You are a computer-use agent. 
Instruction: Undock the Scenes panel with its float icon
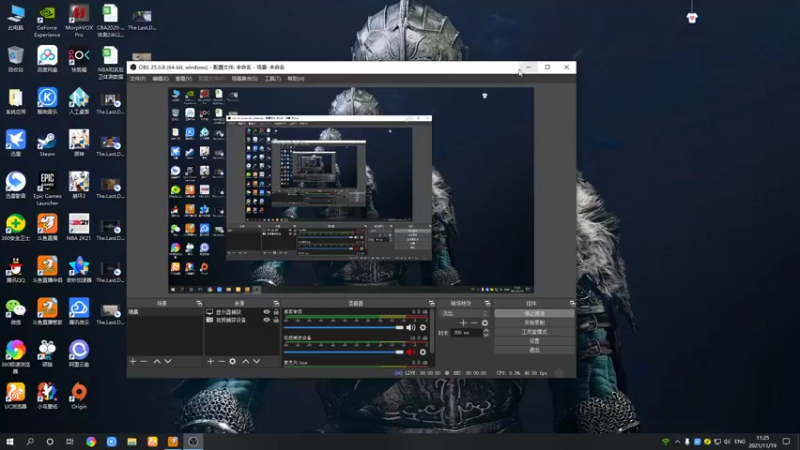pyautogui.click(x=199, y=304)
